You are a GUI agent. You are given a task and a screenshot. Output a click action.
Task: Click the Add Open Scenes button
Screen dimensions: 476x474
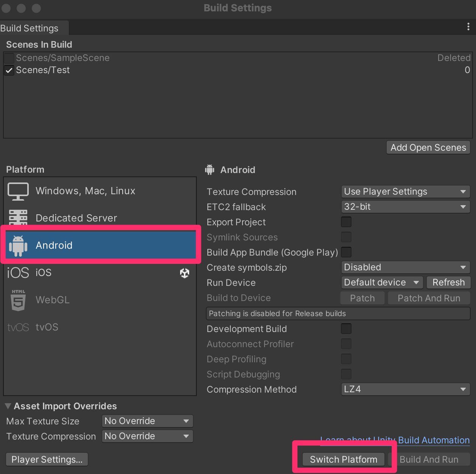click(428, 148)
